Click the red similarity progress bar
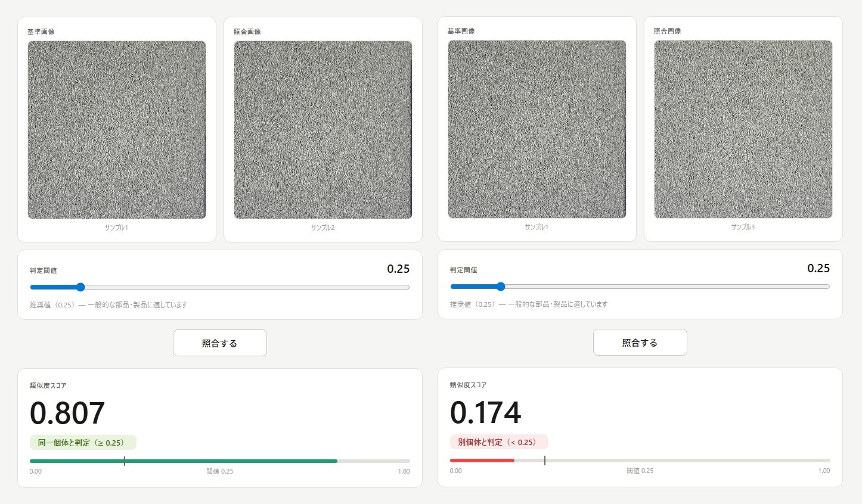The image size is (862, 504). click(482, 461)
